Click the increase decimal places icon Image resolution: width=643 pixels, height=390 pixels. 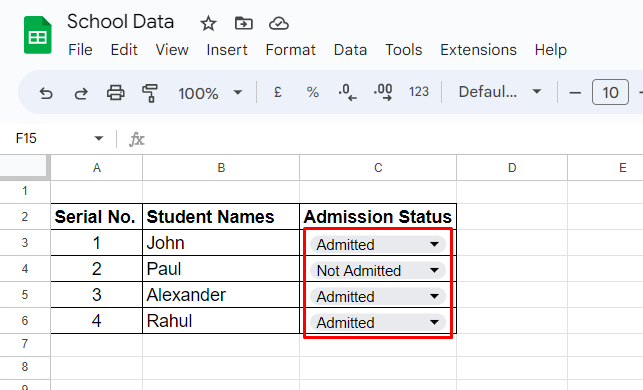383,92
